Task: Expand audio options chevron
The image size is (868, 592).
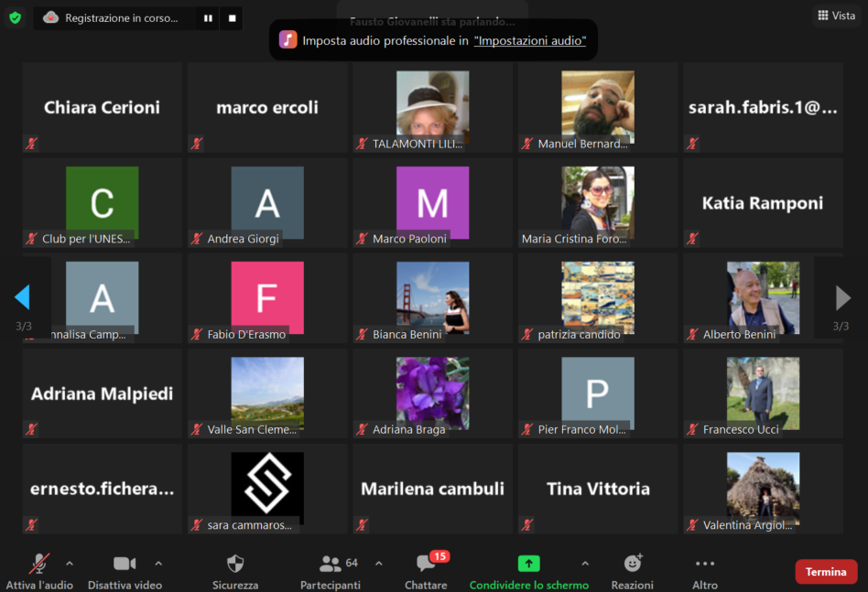Action: pyautogui.click(x=70, y=564)
